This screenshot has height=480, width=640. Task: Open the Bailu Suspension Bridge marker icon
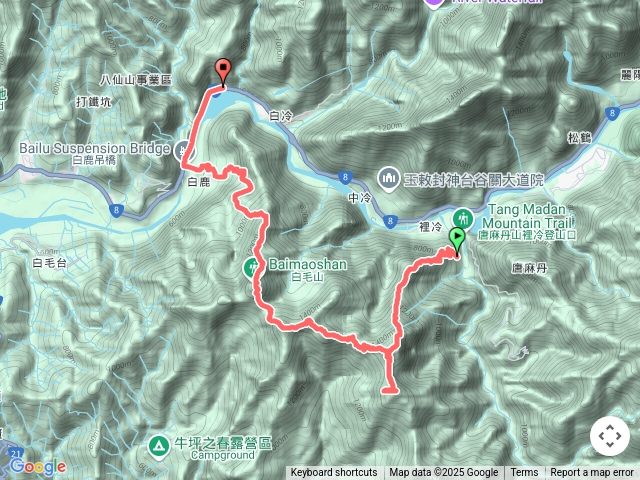[182, 151]
